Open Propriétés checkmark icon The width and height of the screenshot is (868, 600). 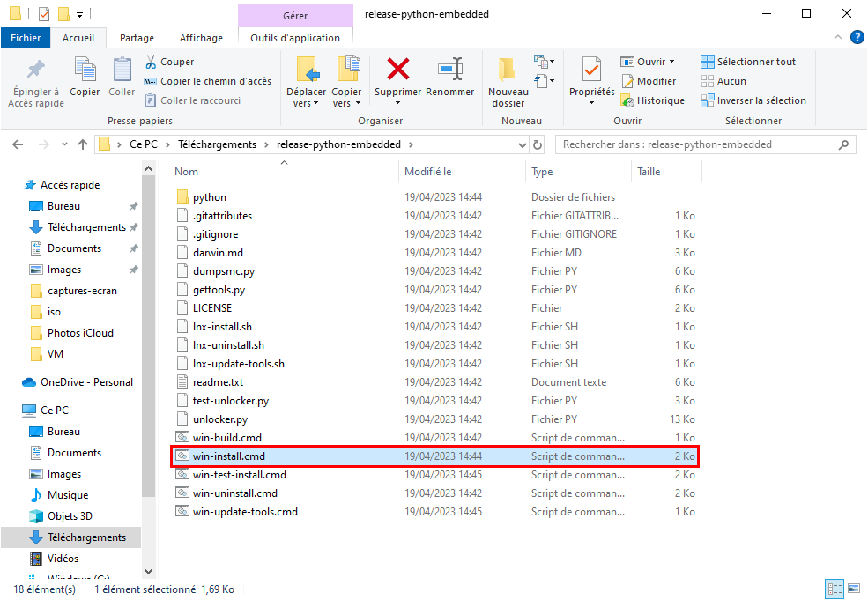(x=591, y=70)
